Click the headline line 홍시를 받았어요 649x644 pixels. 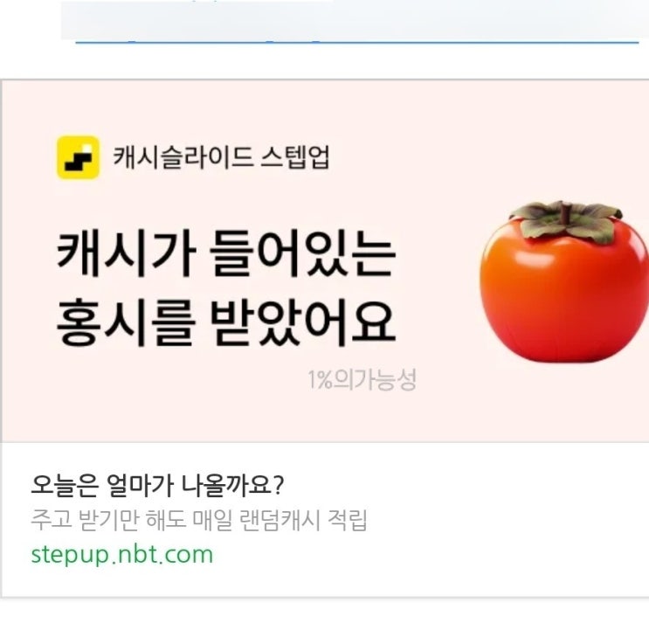point(226,323)
